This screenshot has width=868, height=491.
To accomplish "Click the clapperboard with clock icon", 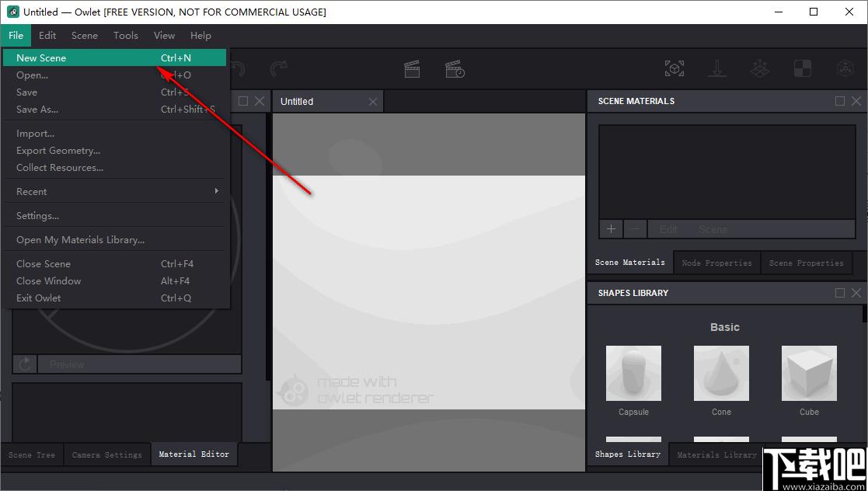I will click(x=455, y=69).
